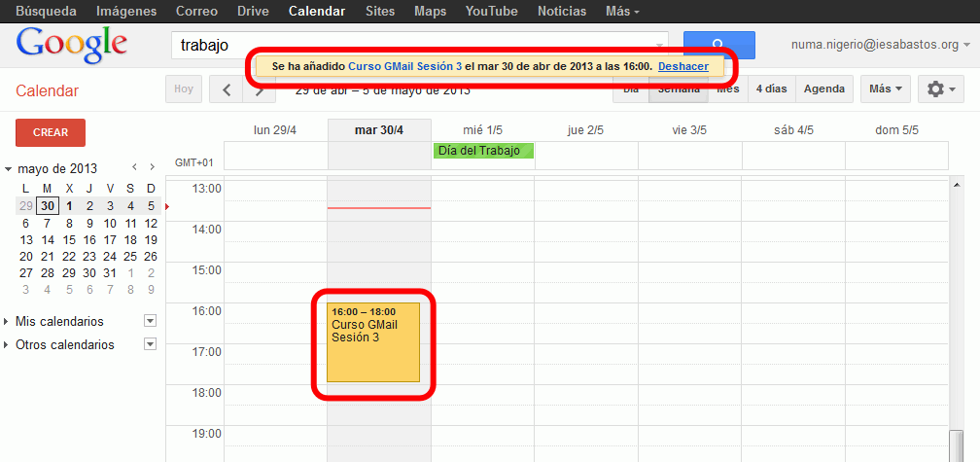
Task: Open the settings gear menu
Action: click(x=941, y=89)
